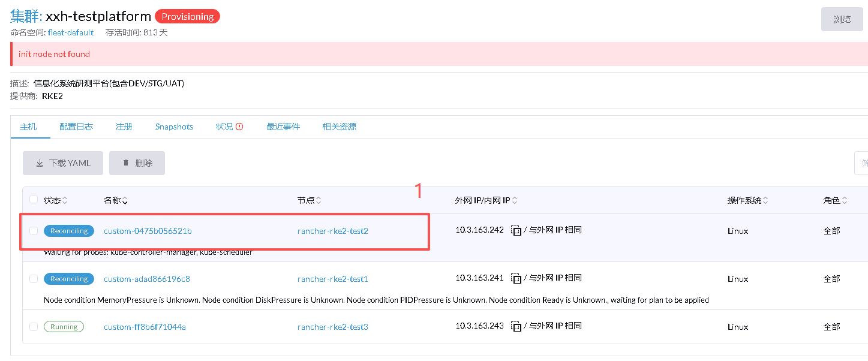Sort by 名称 column header arrows

pos(125,200)
